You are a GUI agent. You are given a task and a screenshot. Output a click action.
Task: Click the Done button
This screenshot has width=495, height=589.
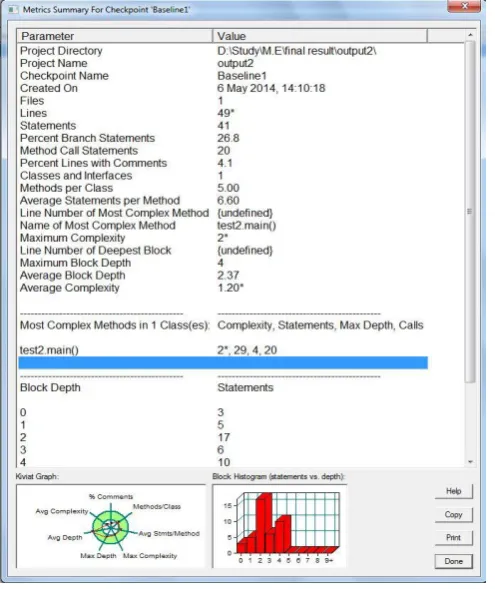pos(453,561)
